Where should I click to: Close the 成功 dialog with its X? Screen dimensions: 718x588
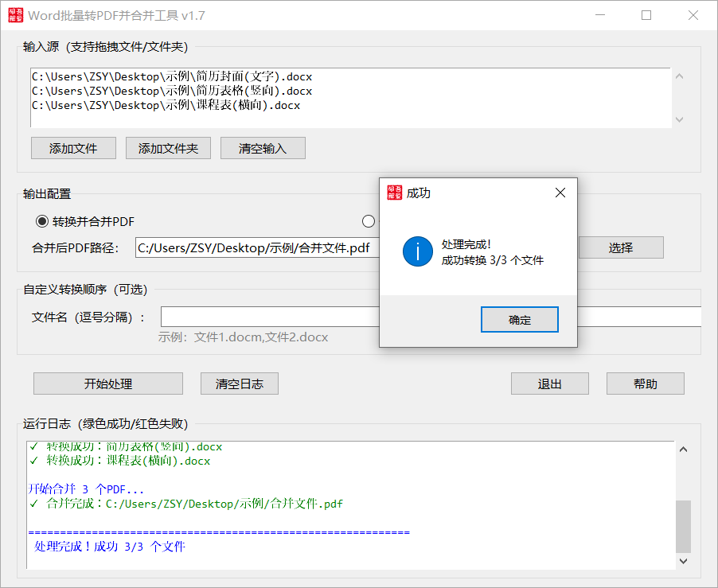(560, 192)
